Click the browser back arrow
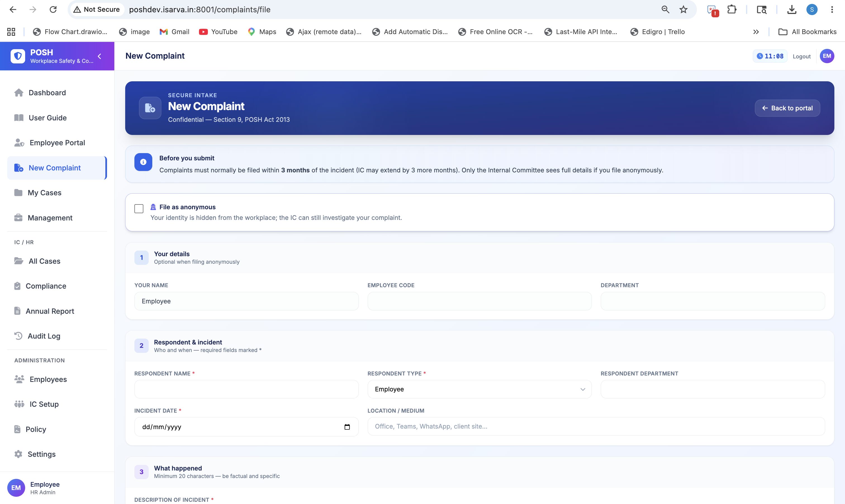The height and width of the screenshot is (504, 845). [x=13, y=9]
